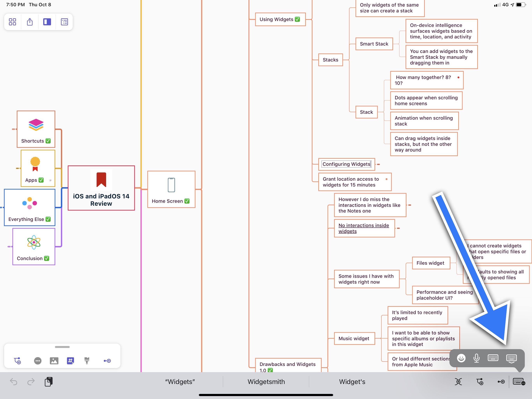Screen dimensions: 532x399
Task: Select the Smart Stack node
Action: [x=374, y=44]
